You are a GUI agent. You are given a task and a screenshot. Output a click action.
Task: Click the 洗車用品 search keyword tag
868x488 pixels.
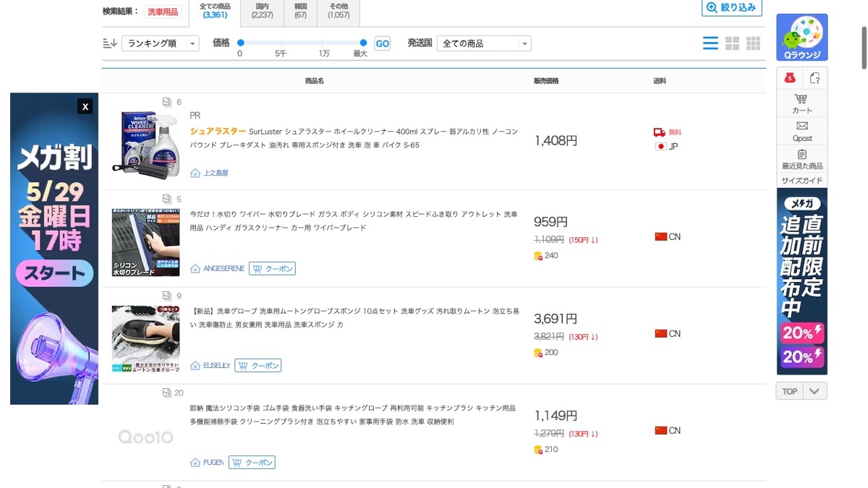click(x=163, y=12)
